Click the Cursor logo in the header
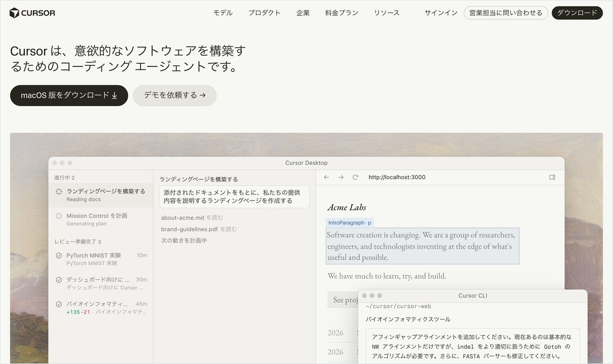Viewport: 613px width, 364px height. point(32,13)
